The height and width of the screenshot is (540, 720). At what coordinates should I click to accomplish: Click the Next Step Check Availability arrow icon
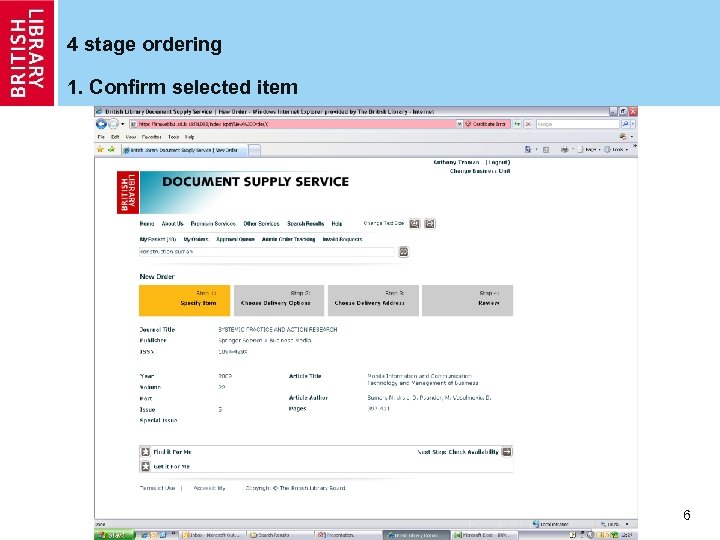click(x=506, y=452)
